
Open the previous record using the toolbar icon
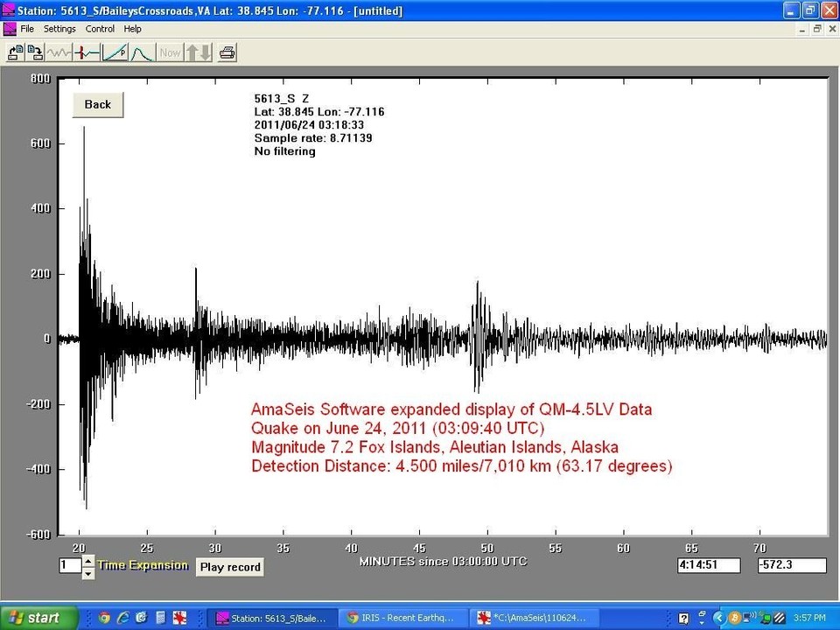tap(15, 52)
